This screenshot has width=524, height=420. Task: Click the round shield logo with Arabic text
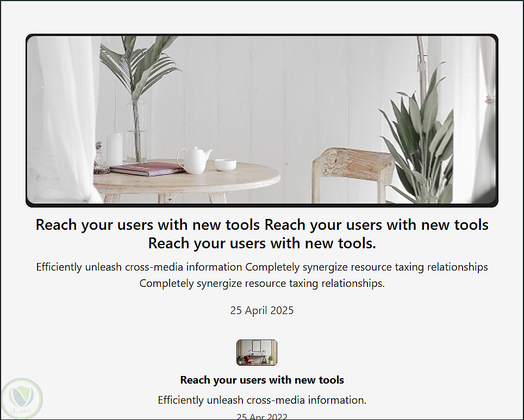(x=22, y=399)
